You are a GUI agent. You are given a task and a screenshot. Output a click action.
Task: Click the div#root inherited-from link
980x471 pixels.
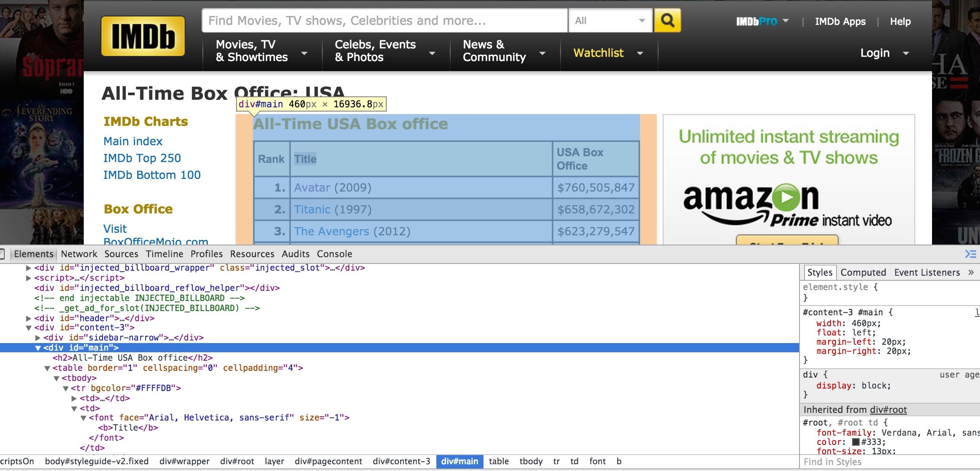pyautogui.click(x=888, y=410)
